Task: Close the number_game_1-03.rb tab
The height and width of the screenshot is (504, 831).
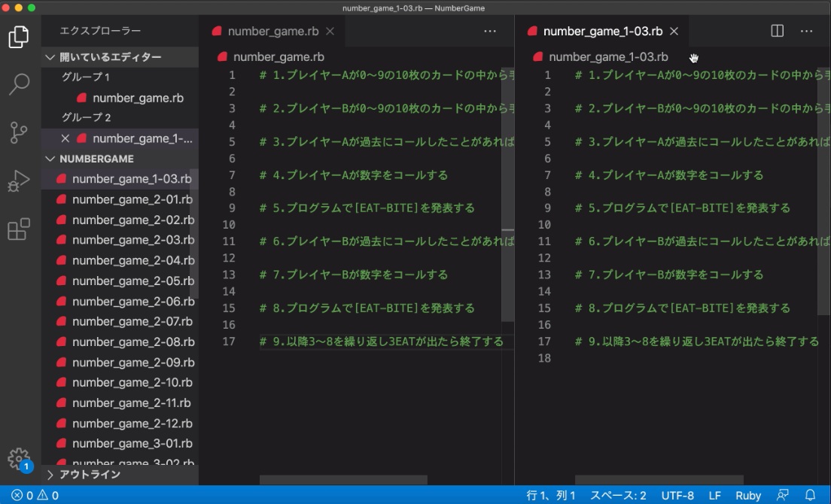Action: coord(674,32)
